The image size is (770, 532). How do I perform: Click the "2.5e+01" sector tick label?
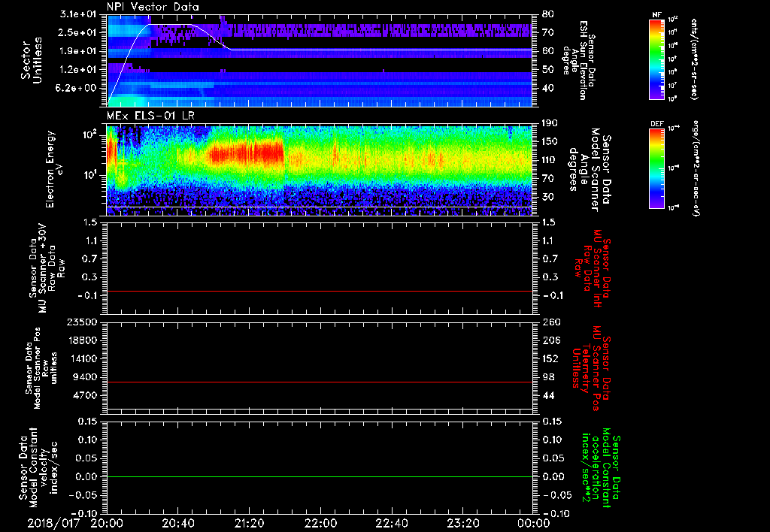tap(78, 32)
